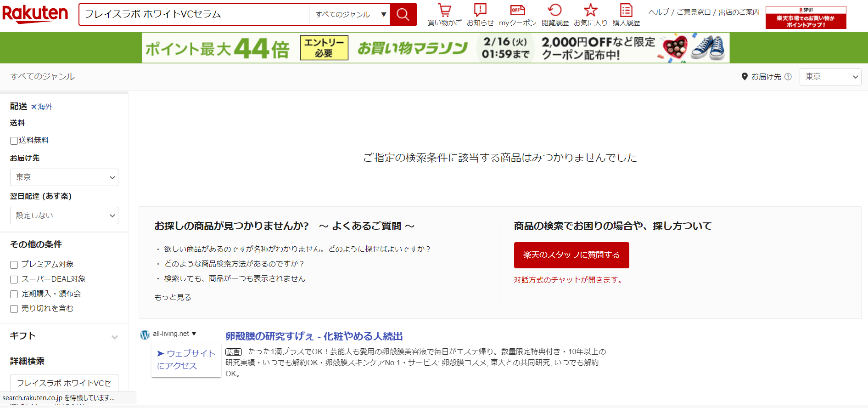This screenshot has height=408, width=868.
Task: Click the 出店のご案内 link
Action: (x=739, y=12)
